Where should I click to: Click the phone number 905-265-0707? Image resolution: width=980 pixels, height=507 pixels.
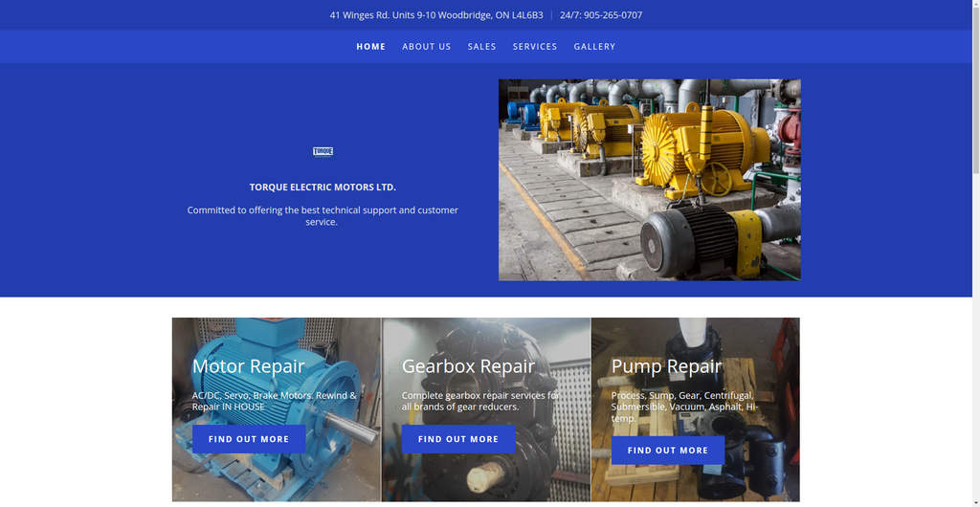613,15
